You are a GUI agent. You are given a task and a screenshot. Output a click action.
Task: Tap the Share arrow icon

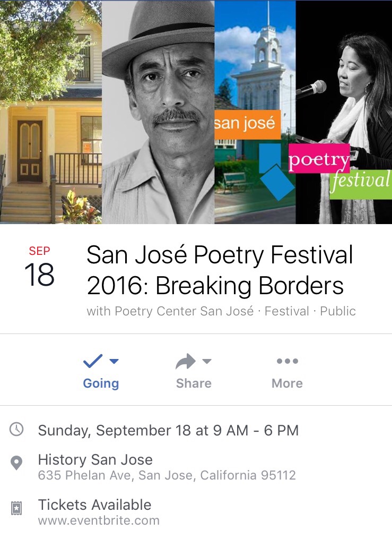pos(185,362)
